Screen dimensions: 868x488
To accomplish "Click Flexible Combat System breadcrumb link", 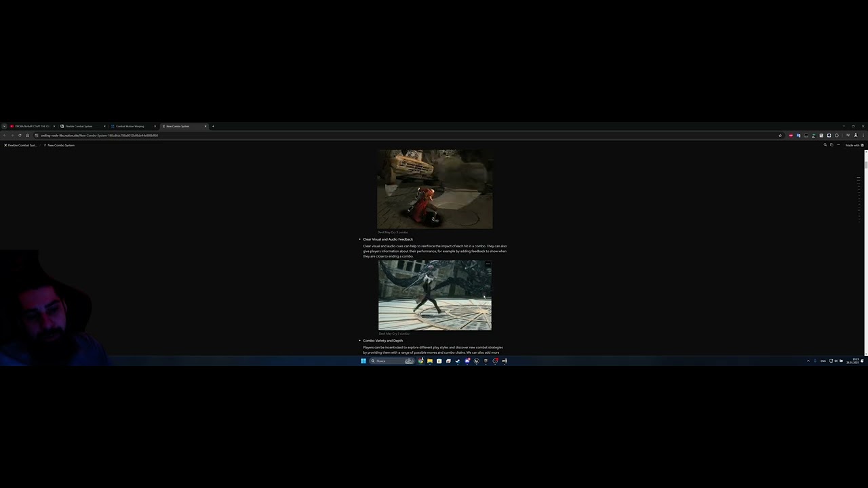I will coord(20,145).
